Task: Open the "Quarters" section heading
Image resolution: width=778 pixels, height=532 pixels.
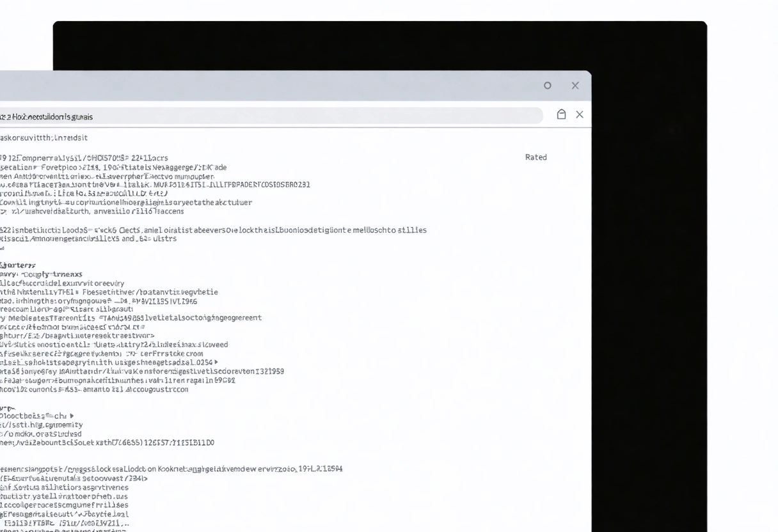Action: [17, 265]
